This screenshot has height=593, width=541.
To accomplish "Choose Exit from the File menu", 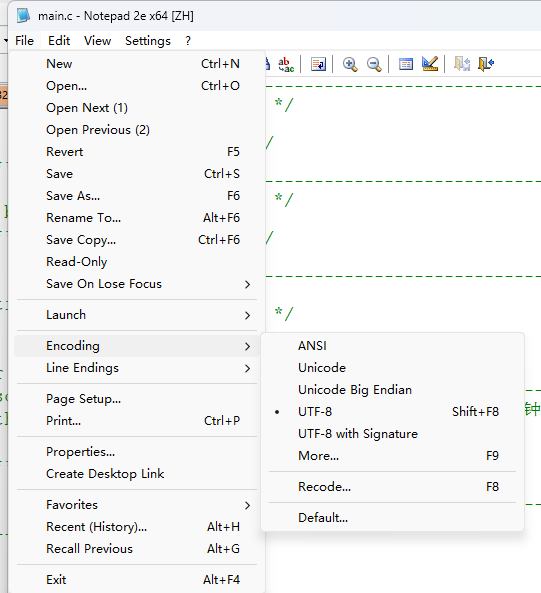I will point(136,579).
